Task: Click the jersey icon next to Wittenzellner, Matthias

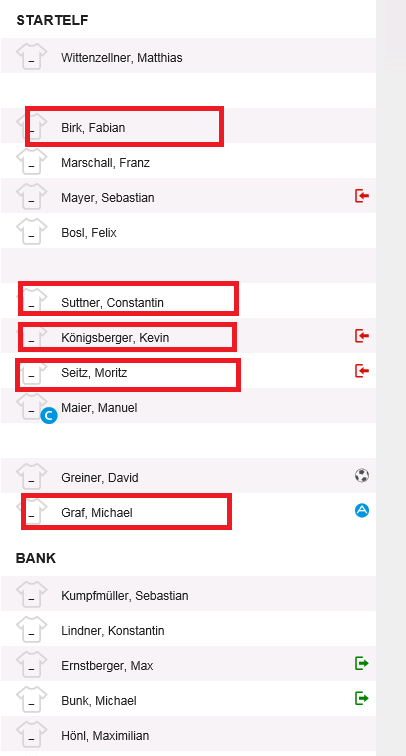Action: (x=31, y=56)
